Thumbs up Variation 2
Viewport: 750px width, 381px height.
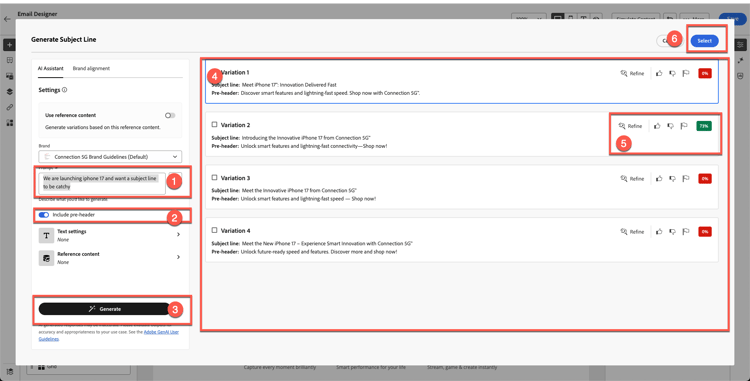[x=657, y=126]
